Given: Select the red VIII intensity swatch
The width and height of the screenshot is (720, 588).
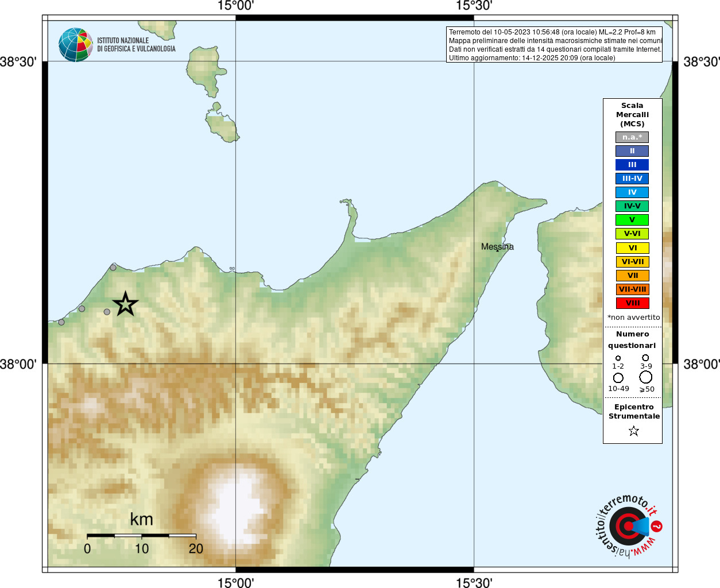Looking at the screenshot, I should click(632, 303).
